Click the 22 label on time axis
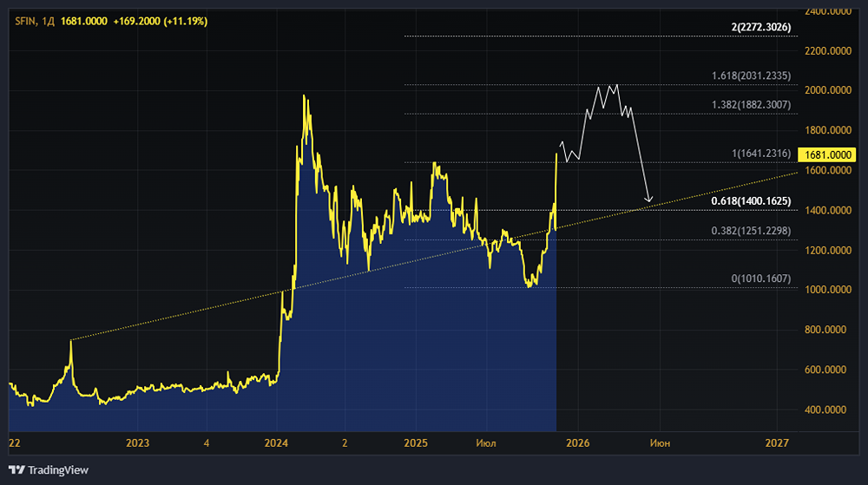 (15, 443)
